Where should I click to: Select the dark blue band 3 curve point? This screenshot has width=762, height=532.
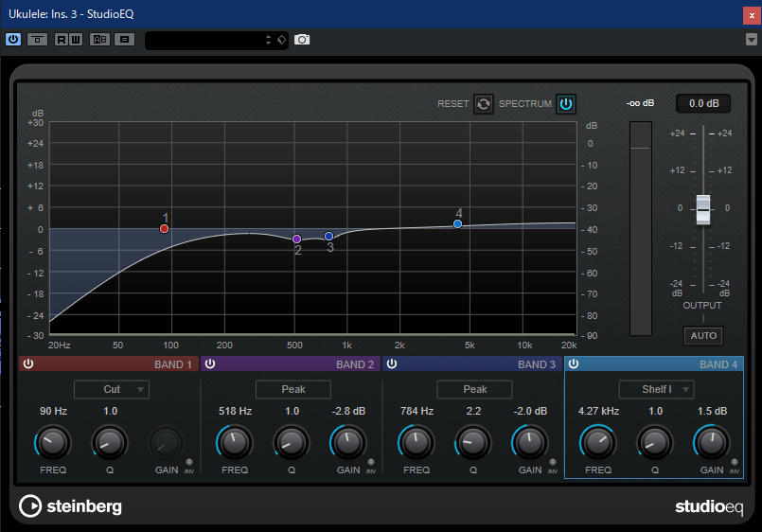329,236
